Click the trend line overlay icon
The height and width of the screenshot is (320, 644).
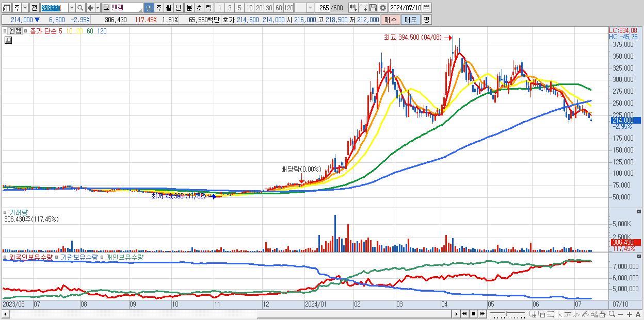pyautogui.click(x=568, y=314)
